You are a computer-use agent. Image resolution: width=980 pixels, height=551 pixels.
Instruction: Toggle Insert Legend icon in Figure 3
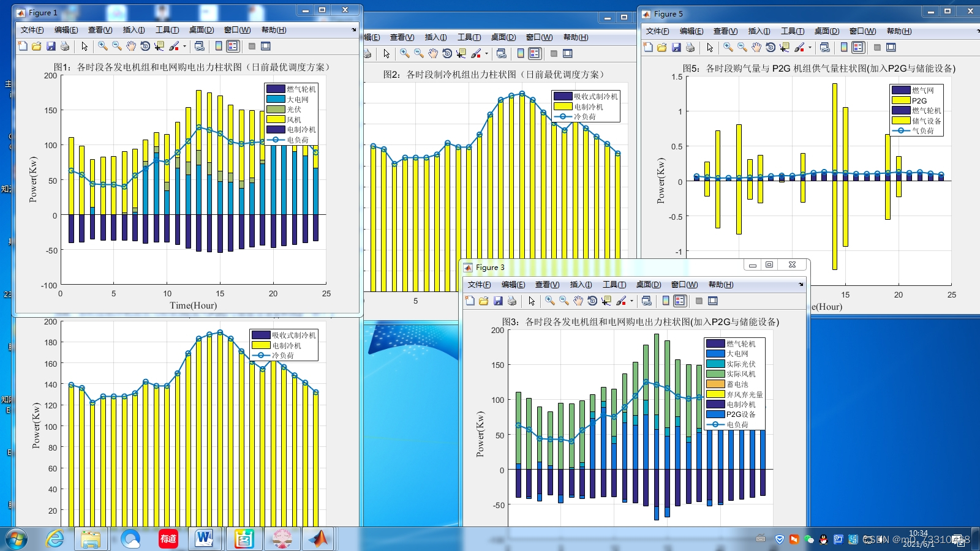680,301
